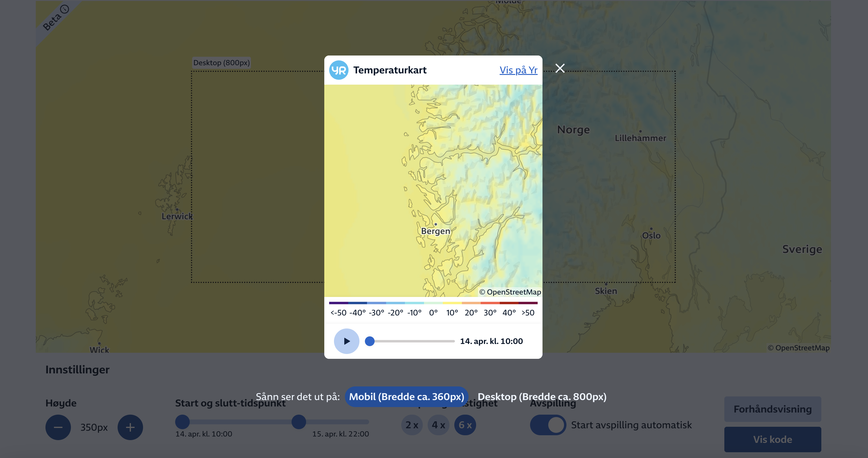Image resolution: width=868 pixels, height=458 pixels.
Task: Toggle 'Start avspilling automatisk' switch
Action: (548, 425)
